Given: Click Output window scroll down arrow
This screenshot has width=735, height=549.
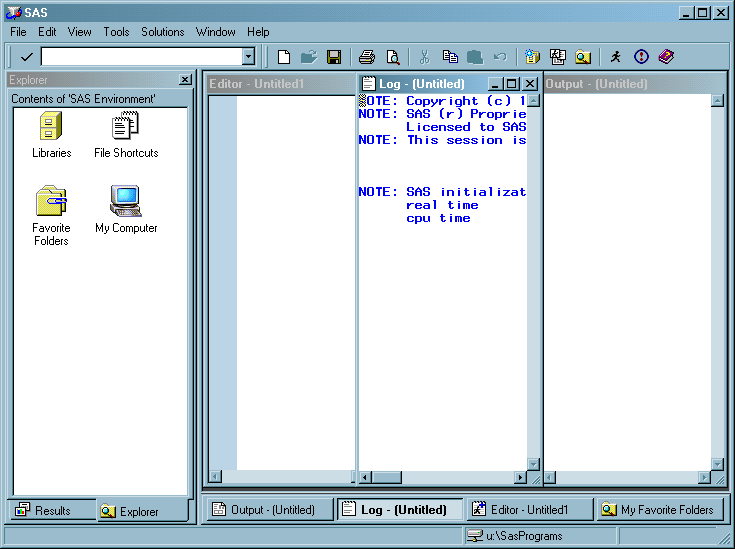Looking at the screenshot, I should [717, 464].
